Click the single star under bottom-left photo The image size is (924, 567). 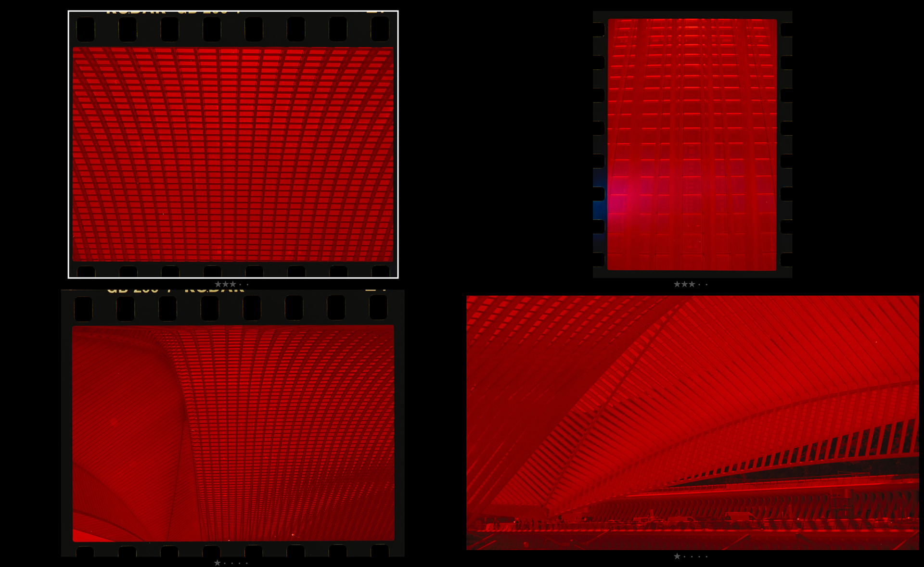218,563
